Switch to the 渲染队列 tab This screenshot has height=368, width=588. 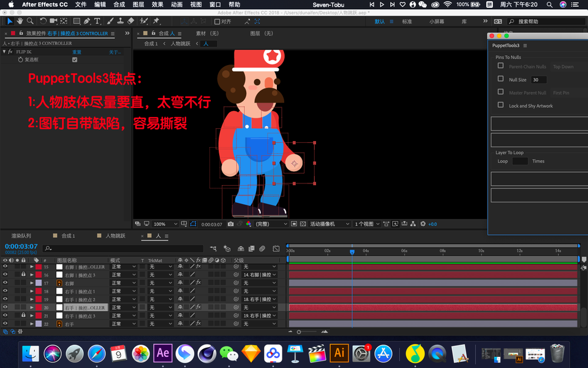(x=21, y=236)
